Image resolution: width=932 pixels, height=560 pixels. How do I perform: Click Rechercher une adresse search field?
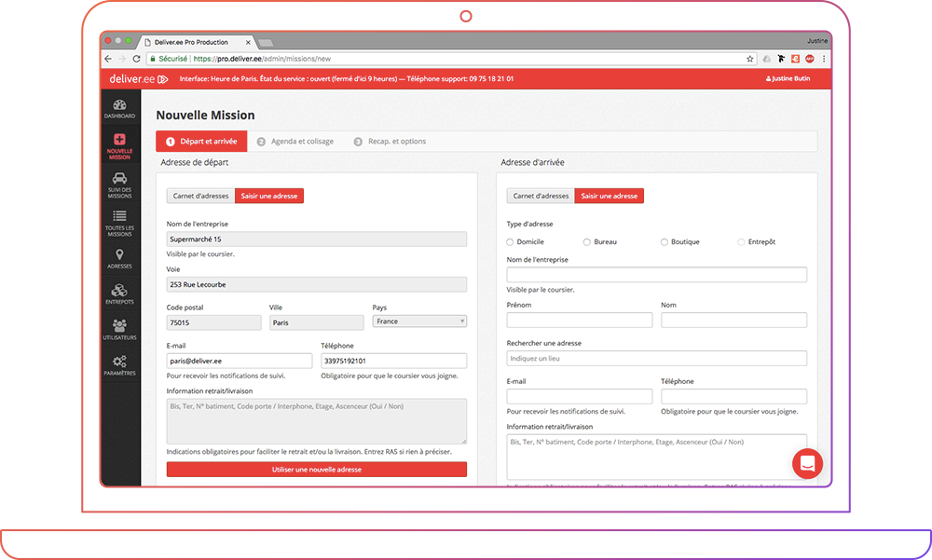point(657,358)
